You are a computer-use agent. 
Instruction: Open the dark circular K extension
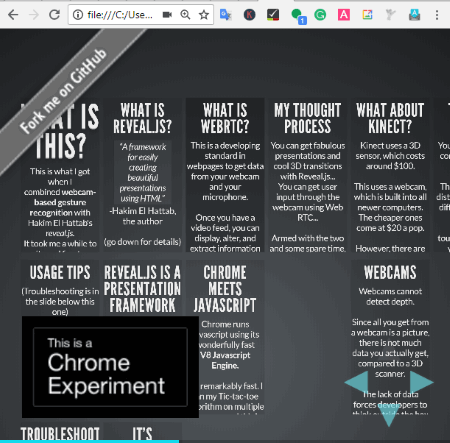(249, 15)
